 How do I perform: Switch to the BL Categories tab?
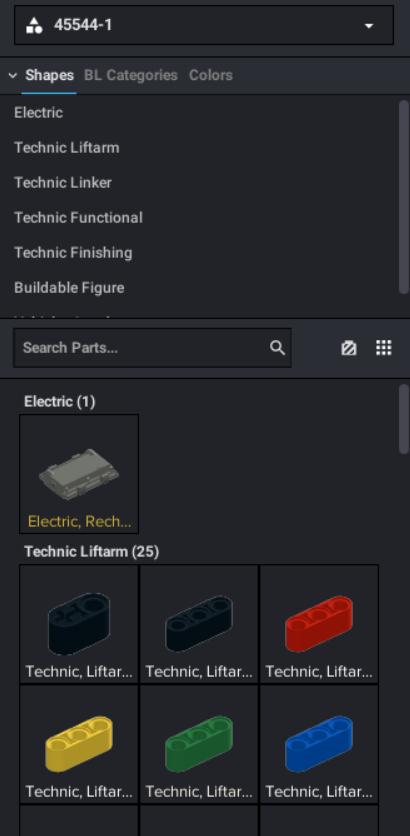point(131,75)
